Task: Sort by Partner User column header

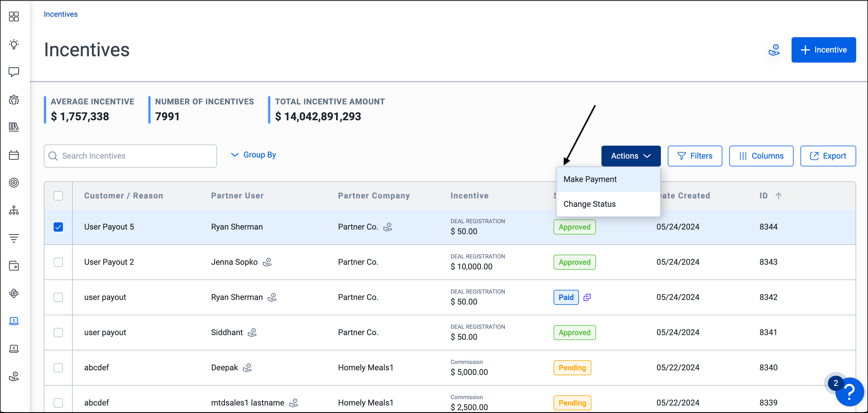Action: click(x=237, y=196)
